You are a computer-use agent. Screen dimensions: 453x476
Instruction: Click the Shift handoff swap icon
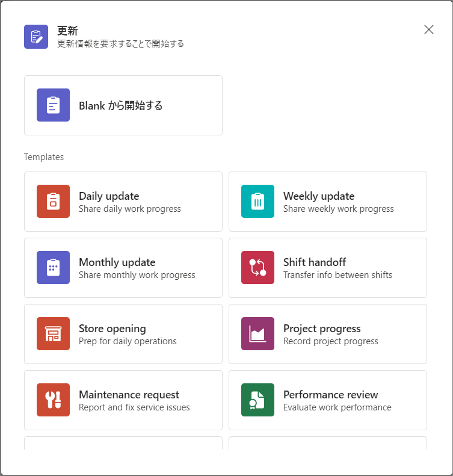coord(257,267)
